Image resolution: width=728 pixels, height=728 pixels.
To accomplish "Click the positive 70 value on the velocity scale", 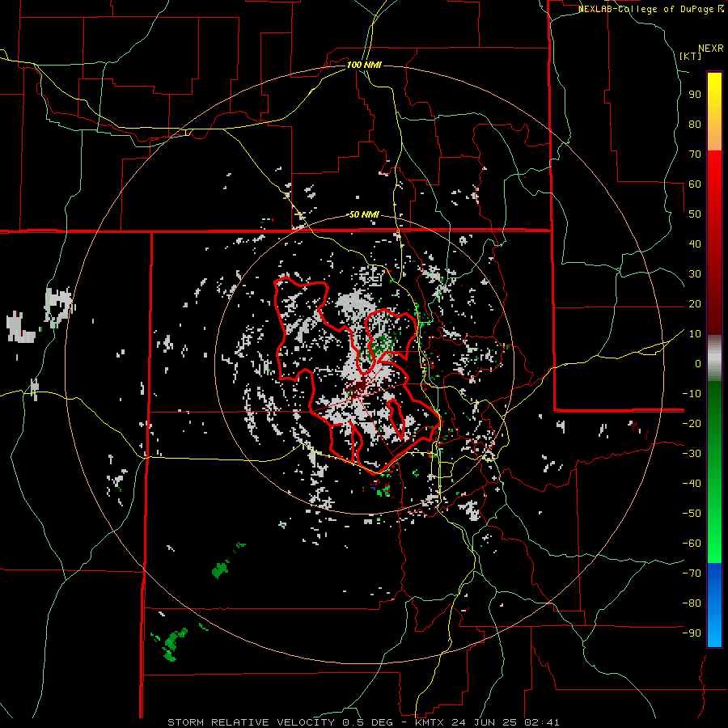I will click(x=695, y=154).
